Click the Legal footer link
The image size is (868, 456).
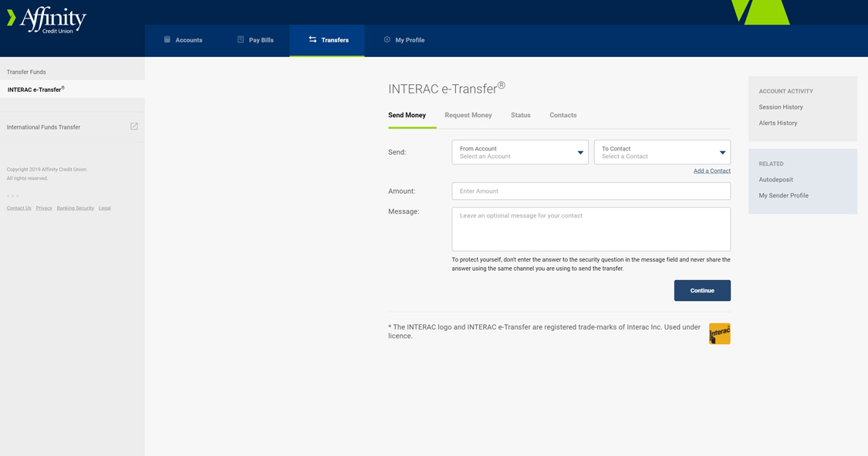105,208
